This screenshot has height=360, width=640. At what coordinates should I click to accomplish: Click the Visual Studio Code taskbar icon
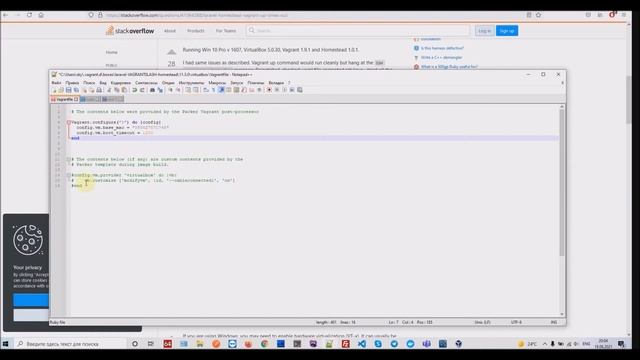tap(362, 344)
